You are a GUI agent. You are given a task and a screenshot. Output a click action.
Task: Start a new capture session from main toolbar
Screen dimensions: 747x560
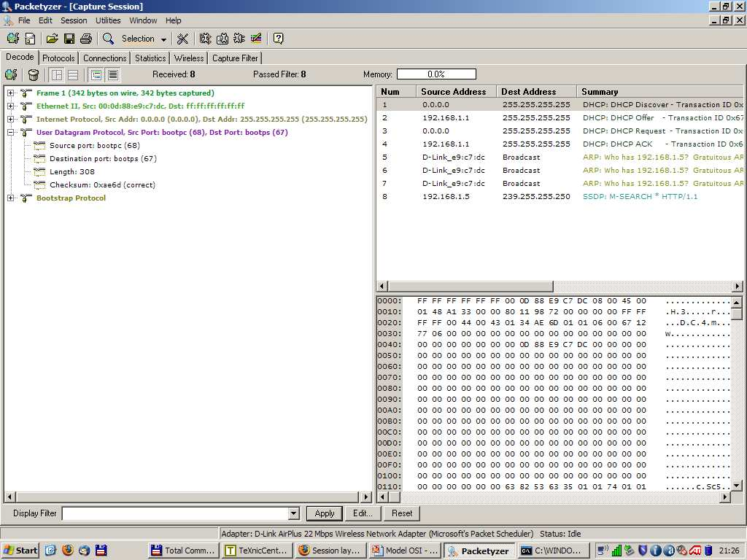coord(13,39)
